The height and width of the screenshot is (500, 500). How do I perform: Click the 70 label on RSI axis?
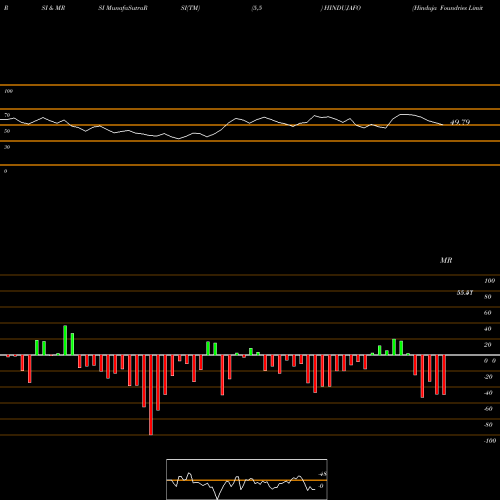coord(7,115)
